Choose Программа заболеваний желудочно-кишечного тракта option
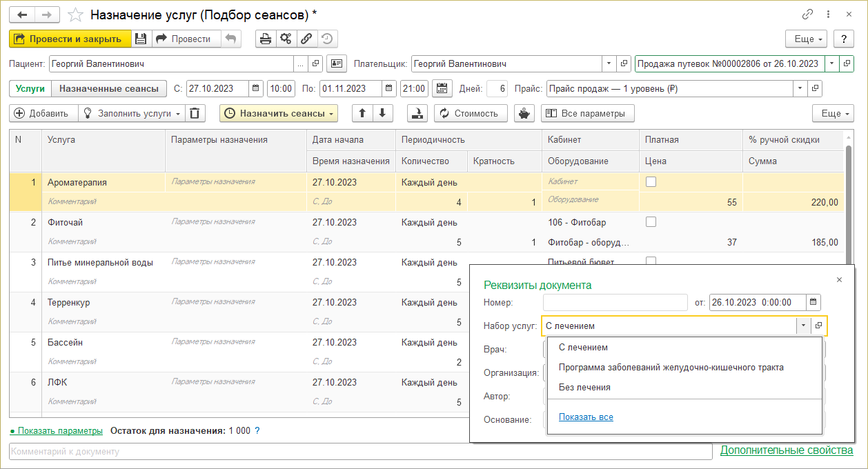 click(671, 367)
